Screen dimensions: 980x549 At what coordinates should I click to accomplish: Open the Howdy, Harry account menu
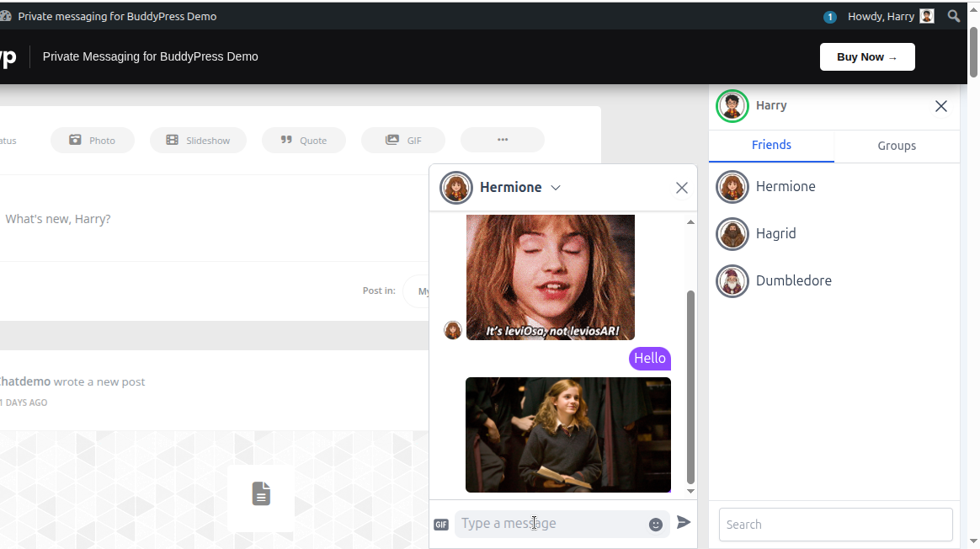[890, 16]
